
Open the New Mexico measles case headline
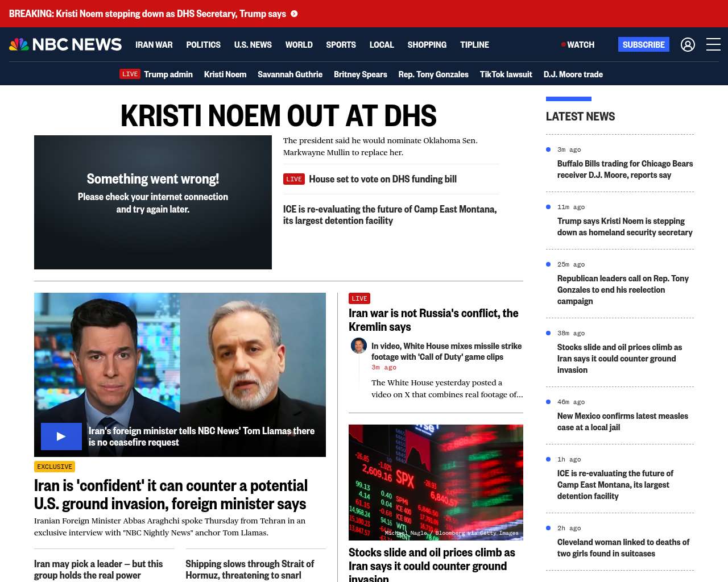[622, 422]
